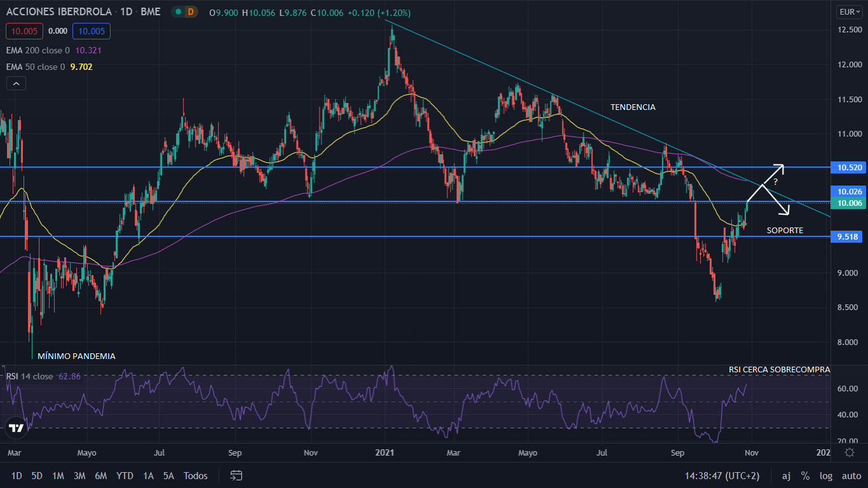The image size is (868, 488).
Task: Collapse the indicator legend chevron
Action: (16, 83)
